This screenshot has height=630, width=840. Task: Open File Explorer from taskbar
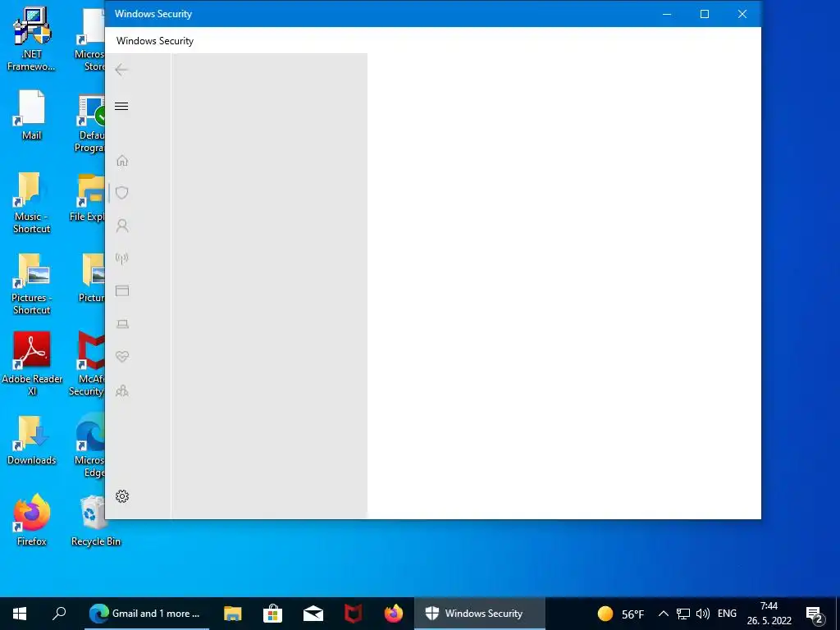232,614
